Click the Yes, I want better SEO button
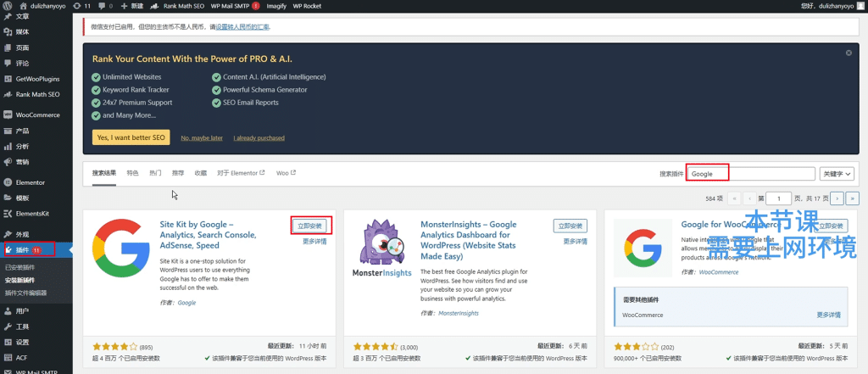The image size is (868, 374). tap(131, 137)
